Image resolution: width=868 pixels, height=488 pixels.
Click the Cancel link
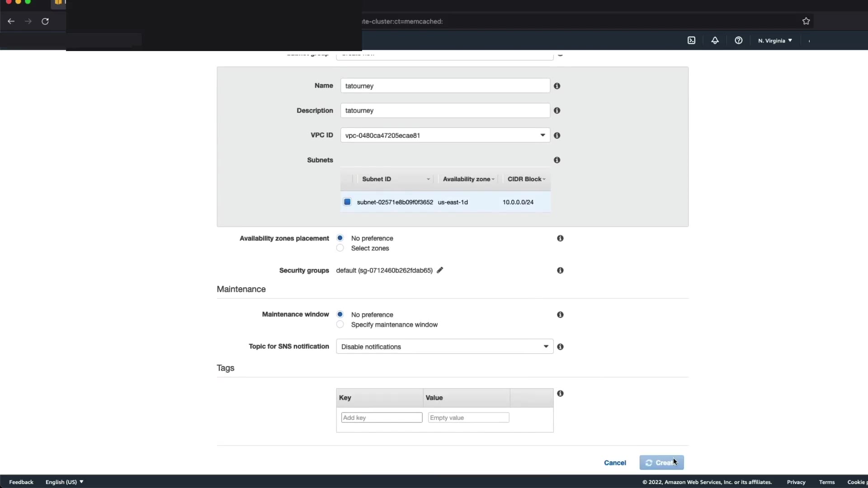(x=615, y=463)
